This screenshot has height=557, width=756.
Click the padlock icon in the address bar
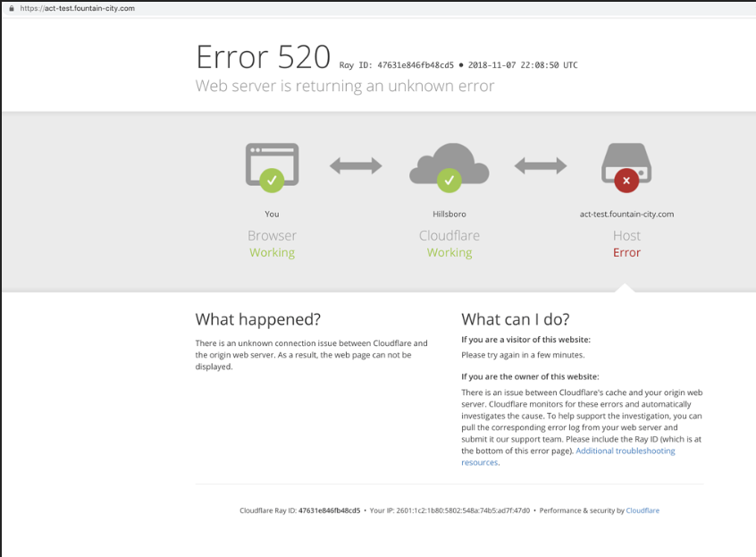(12, 8)
